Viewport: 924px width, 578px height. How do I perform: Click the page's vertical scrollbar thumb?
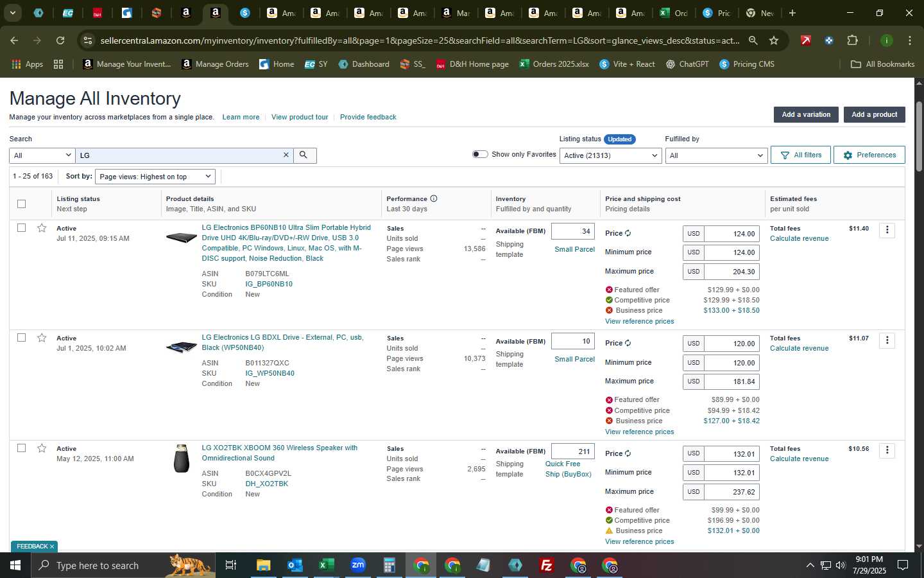click(919, 136)
